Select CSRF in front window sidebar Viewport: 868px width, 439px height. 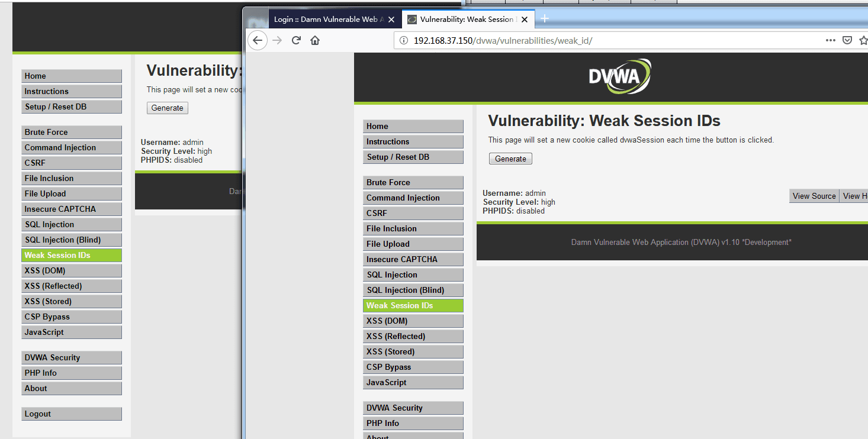(x=413, y=213)
